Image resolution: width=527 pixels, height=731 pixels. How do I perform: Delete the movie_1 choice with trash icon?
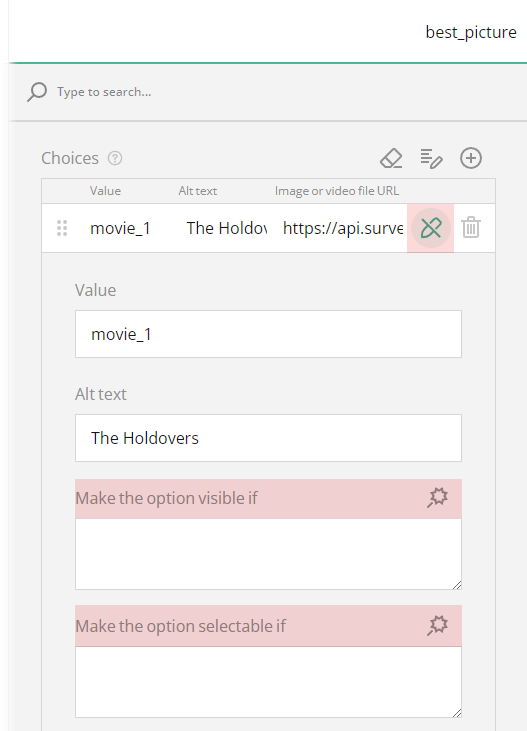(x=471, y=228)
